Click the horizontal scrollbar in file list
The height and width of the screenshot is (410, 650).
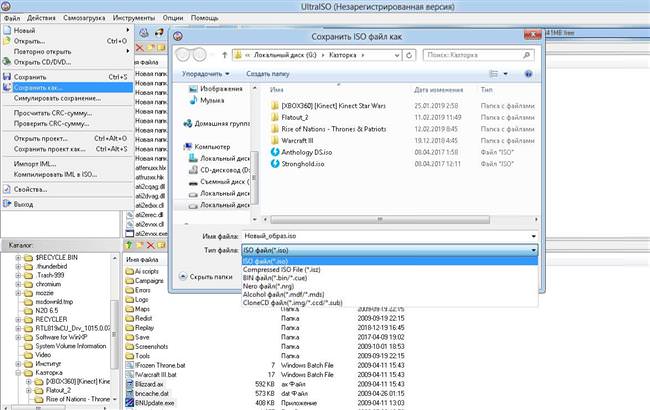pyautogui.click(x=380, y=219)
